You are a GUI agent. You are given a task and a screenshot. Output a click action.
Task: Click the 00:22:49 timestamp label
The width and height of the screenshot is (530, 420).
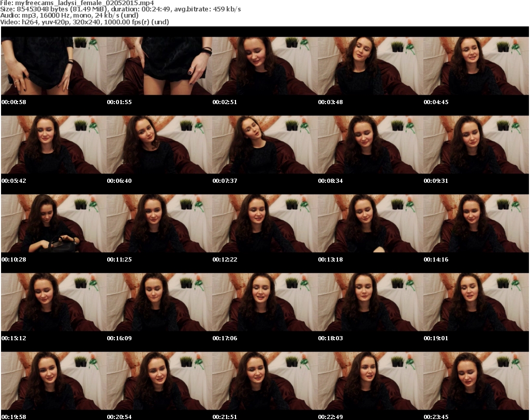(330, 417)
